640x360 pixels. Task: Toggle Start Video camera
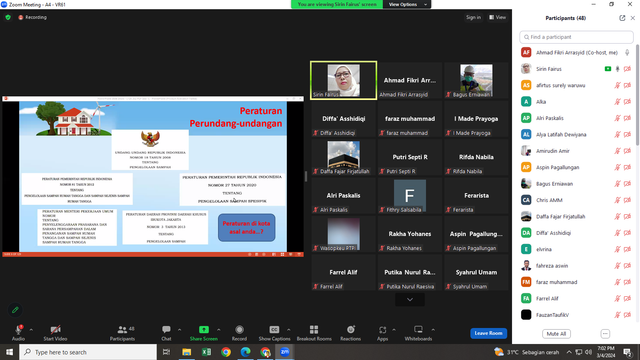(x=56, y=329)
